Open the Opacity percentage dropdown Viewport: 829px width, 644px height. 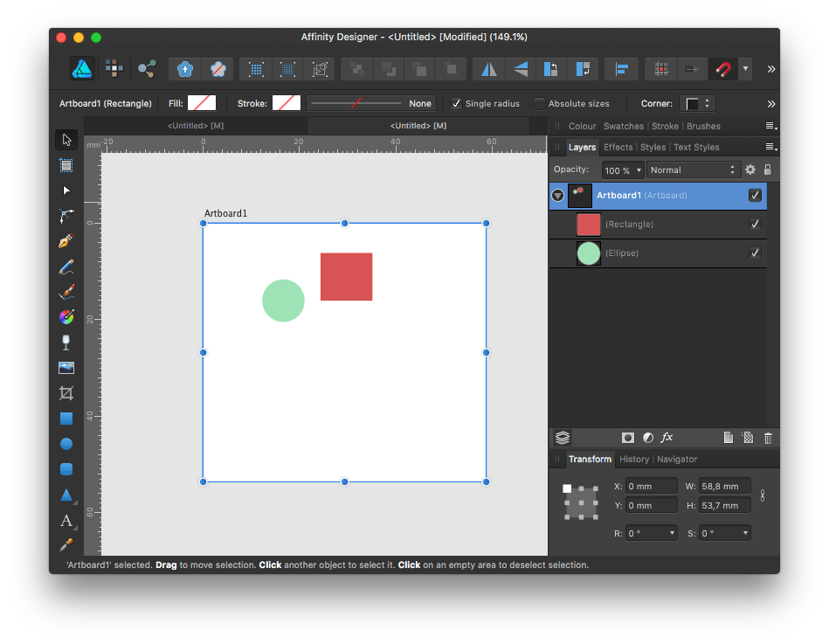[x=622, y=170]
